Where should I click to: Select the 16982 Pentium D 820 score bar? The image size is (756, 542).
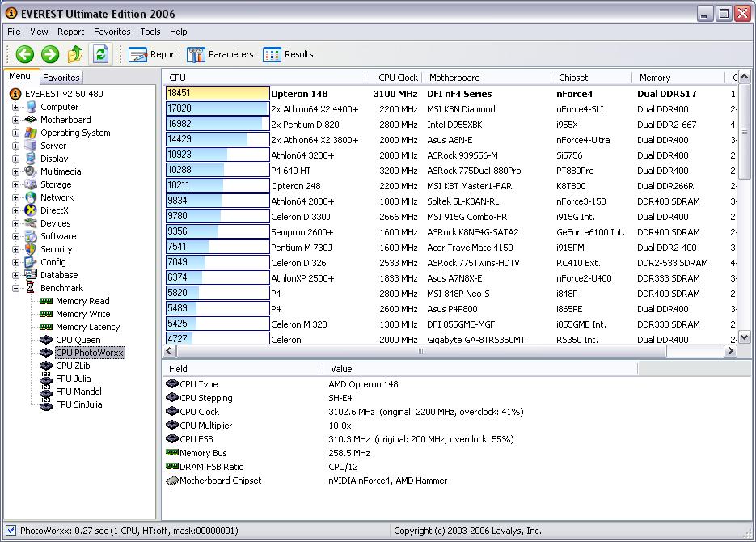point(218,124)
